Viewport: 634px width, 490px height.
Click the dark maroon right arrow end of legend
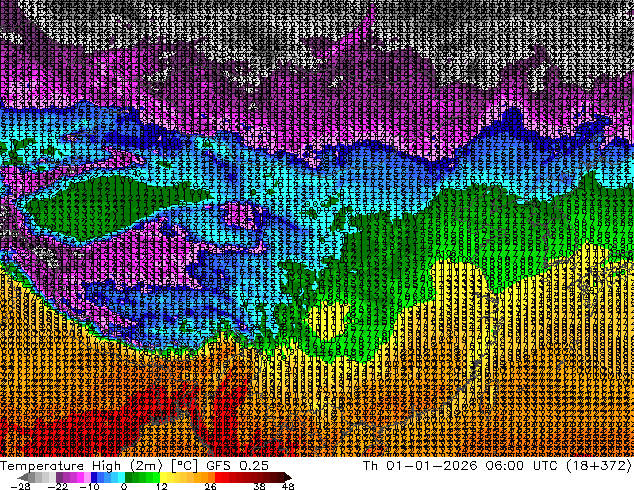pyautogui.click(x=287, y=477)
